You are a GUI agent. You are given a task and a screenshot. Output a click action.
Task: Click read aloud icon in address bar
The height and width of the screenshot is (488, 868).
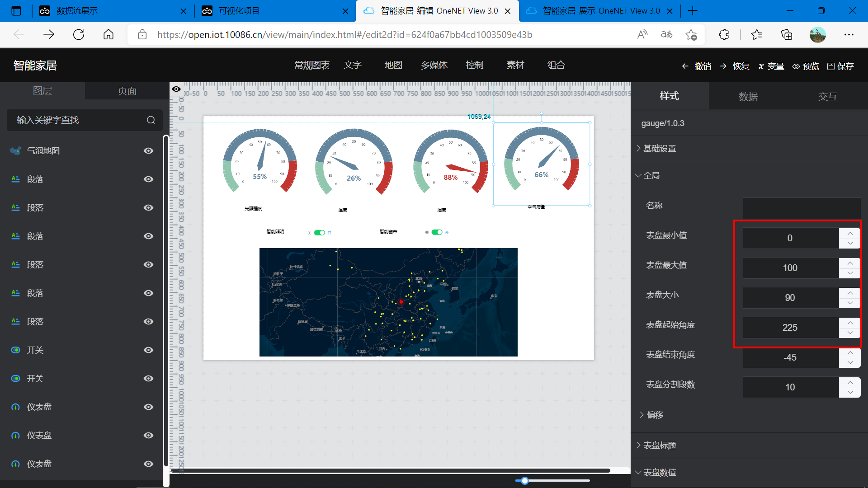coord(642,35)
